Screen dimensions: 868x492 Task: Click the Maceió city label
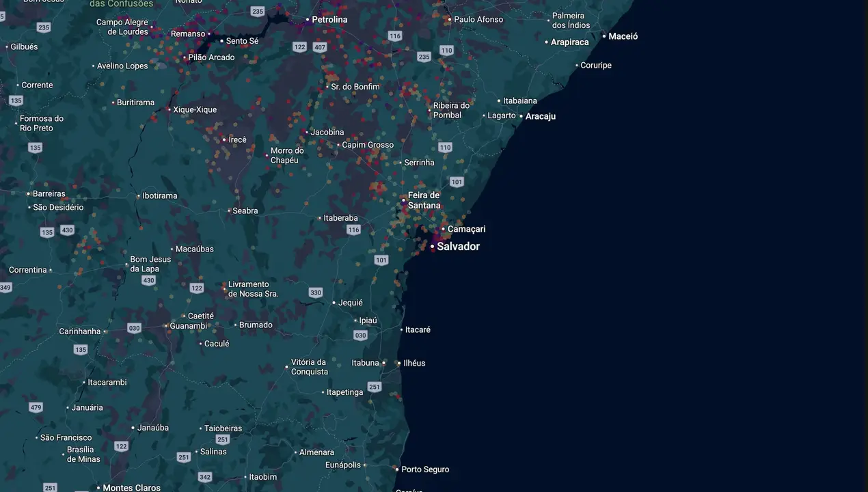pos(623,36)
